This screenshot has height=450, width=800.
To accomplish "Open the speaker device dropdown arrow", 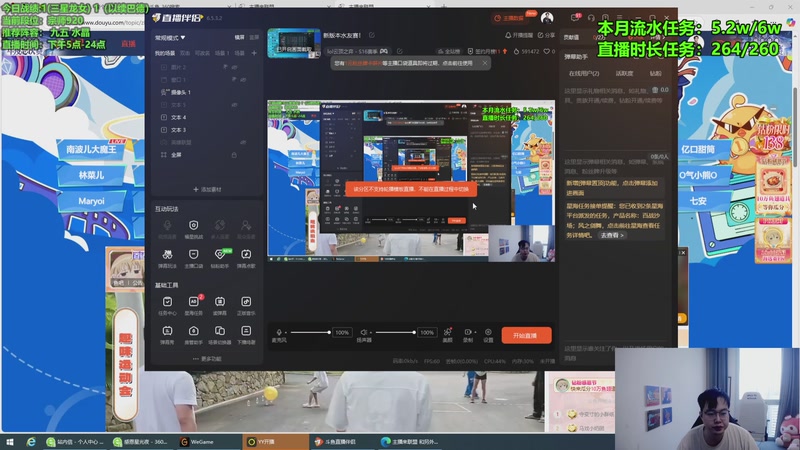I will [371, 333].
